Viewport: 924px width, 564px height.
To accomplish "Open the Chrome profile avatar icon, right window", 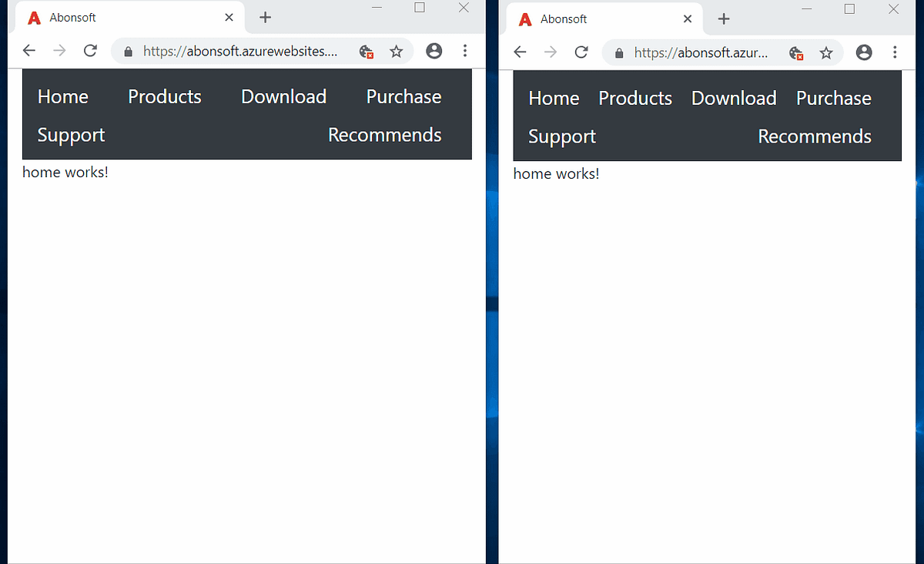I will pos(864,52).
